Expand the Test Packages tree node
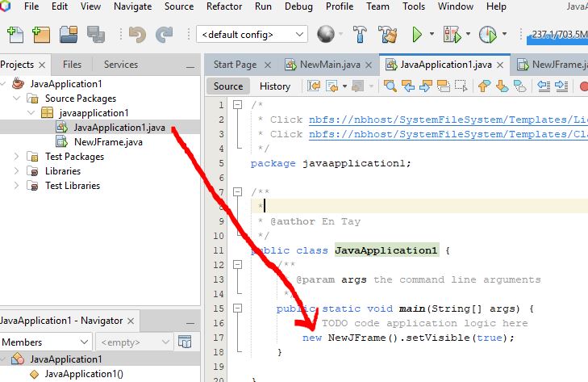Image resolution: width=588 pixels, height=382 pixels. point(16,157)
